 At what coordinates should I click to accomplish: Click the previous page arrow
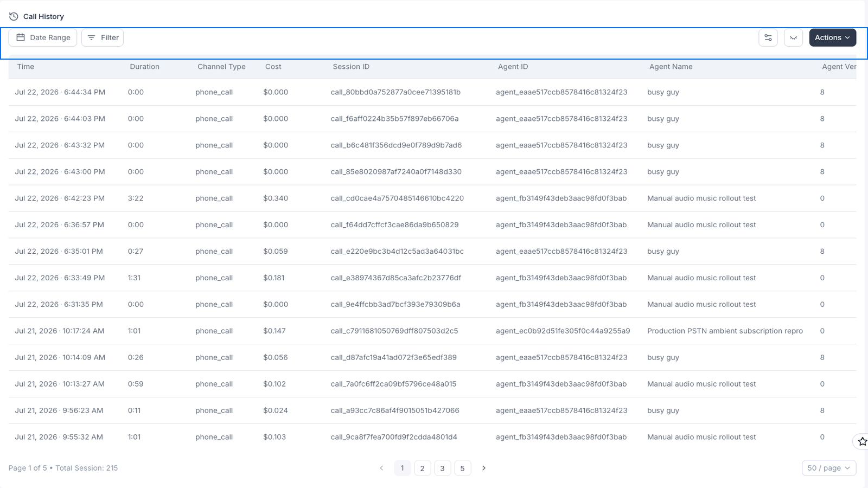[381, 468]
